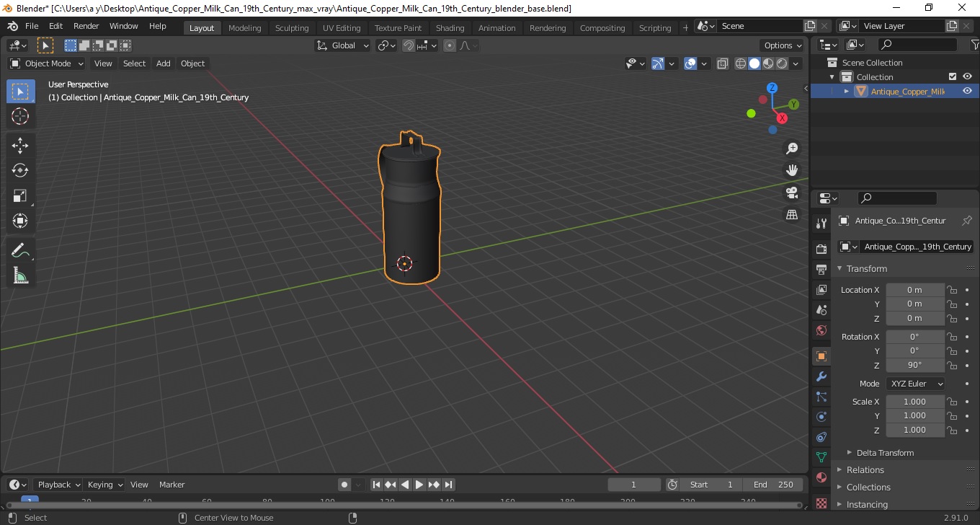The width and height of the screenshot is (980, 525).
Task: Toggle visibility of Antique_Copper_Milk object in outliner
Action: pos(967,91)
